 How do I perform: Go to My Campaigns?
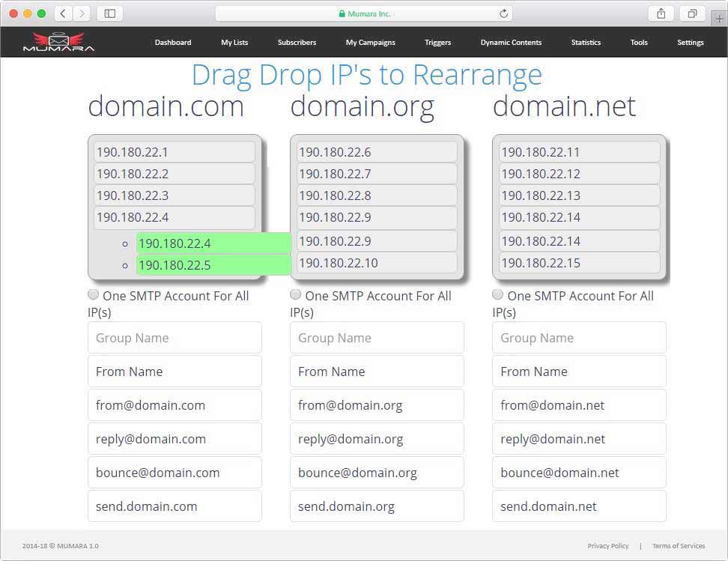[x=370, y=43]
